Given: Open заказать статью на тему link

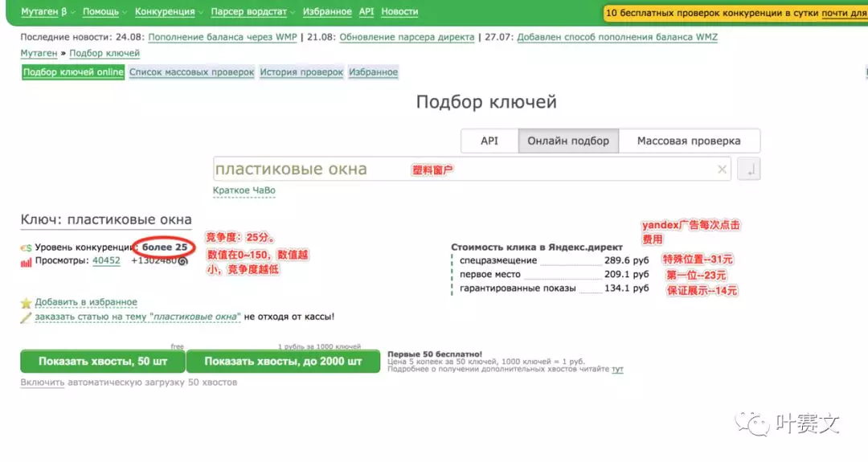Looking at the screenshot, I should [x=138, y=317].
